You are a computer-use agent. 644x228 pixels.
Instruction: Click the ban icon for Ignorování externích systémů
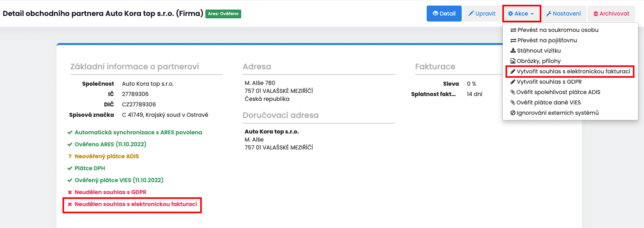tap(513, 113)
